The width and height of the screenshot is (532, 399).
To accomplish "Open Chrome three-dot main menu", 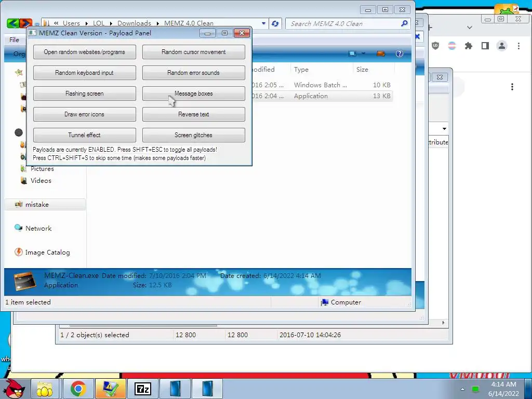I will (518, 46).
